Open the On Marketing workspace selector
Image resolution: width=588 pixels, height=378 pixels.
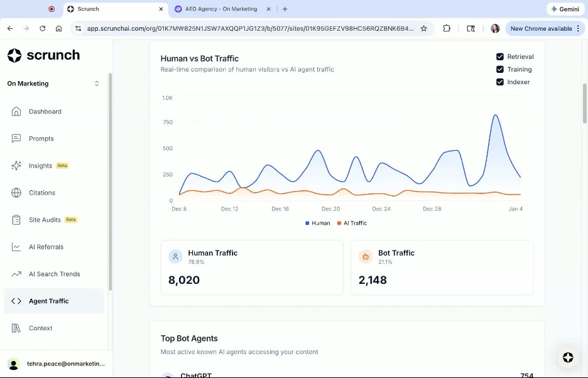tap(53, 83)
